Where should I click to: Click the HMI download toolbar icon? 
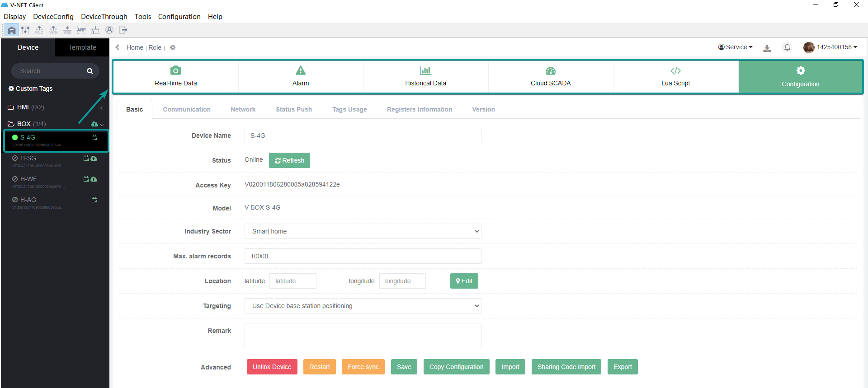click(x=67, y=30)
